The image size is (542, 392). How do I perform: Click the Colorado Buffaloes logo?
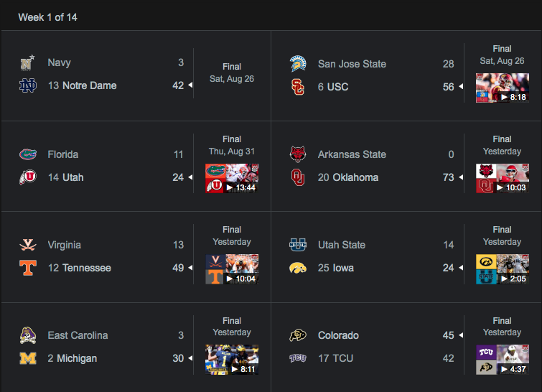coord(298,335)
